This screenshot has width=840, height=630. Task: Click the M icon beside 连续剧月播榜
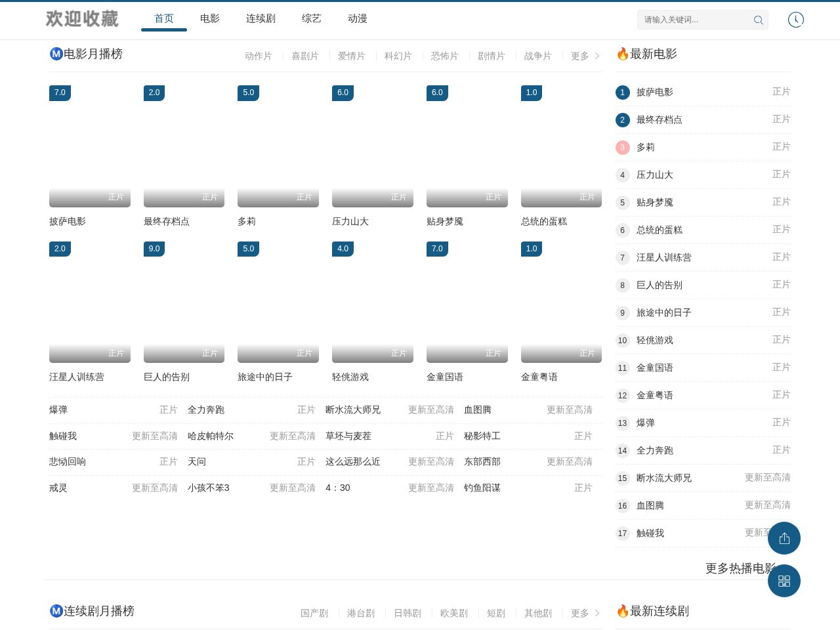56,611
